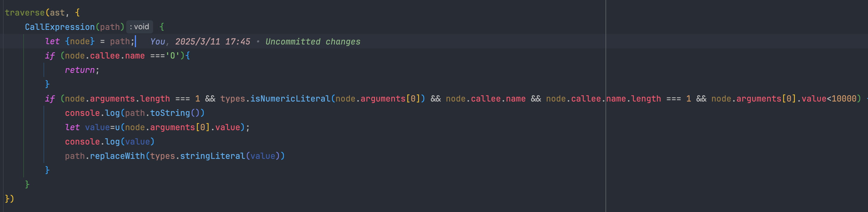Click the ': void' inlay type hint
This screenshot has width=868, height=212.
140,27
